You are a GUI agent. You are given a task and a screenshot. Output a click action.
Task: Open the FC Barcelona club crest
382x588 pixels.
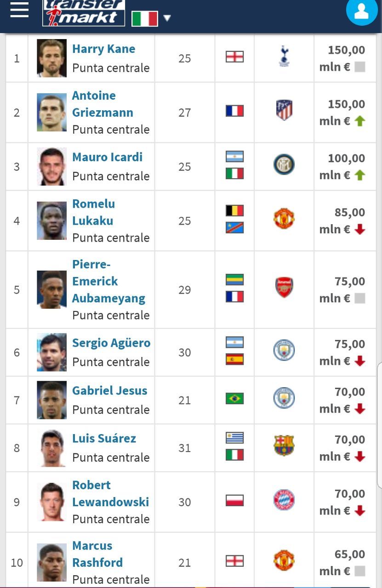click(x=284, y=446)
